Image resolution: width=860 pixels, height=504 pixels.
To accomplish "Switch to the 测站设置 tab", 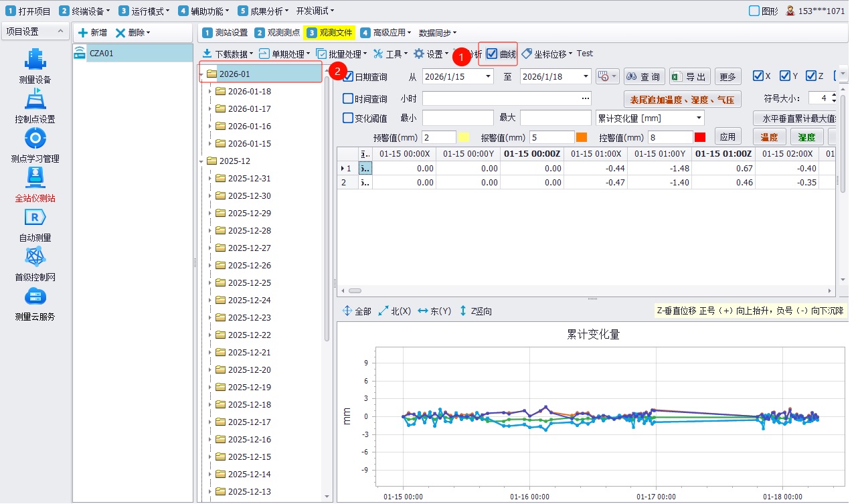I will (x=226, y=32).
